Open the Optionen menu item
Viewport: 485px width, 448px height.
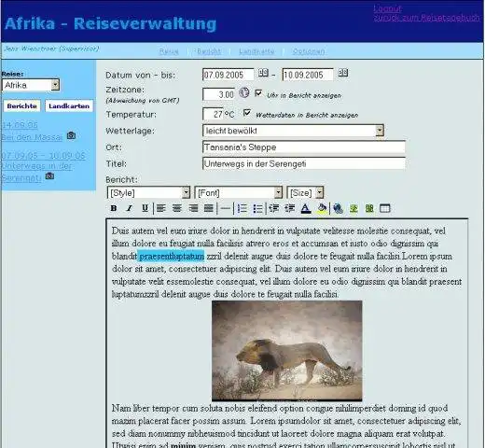pos(309,51)
